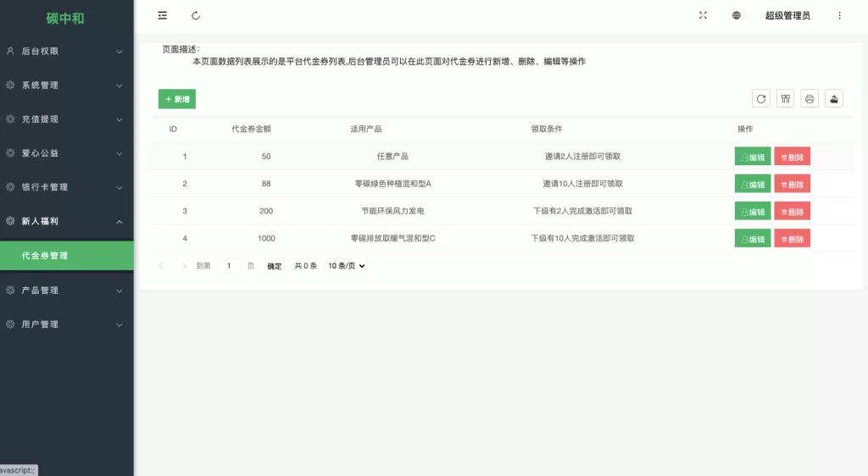Expand the 用户管理 menu chevron

(119, 324)
